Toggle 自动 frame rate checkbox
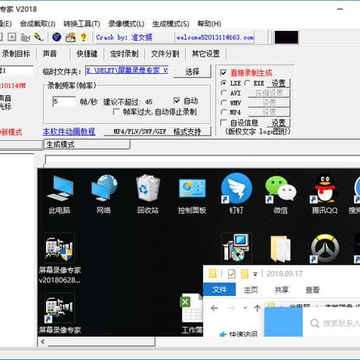The width and height of the screenshot is (360, 360). tap(177, 100)
